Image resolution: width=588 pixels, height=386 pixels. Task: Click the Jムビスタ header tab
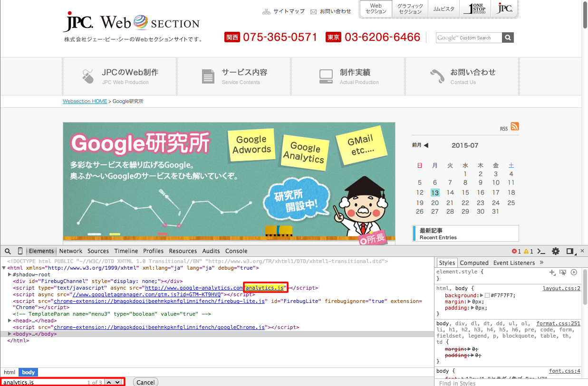click(443, 9)
